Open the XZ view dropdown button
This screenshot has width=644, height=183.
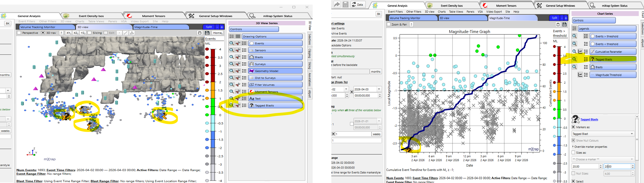click(76, 33)
